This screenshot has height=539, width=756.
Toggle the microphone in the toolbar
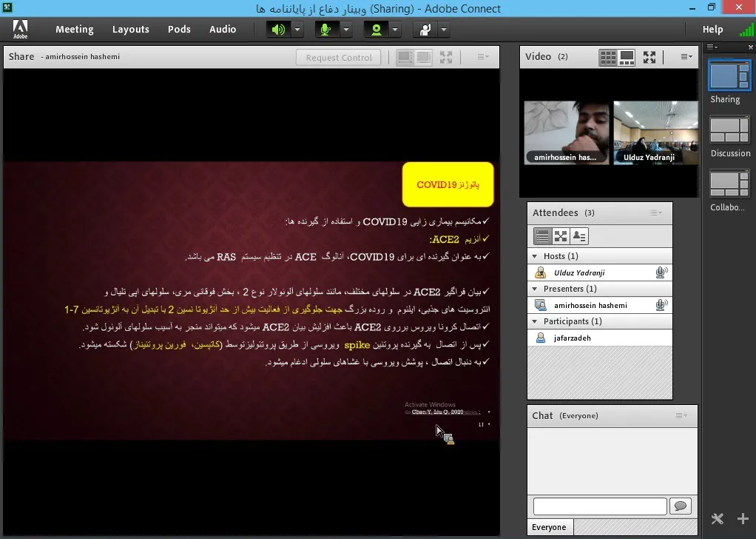point(326,30)
